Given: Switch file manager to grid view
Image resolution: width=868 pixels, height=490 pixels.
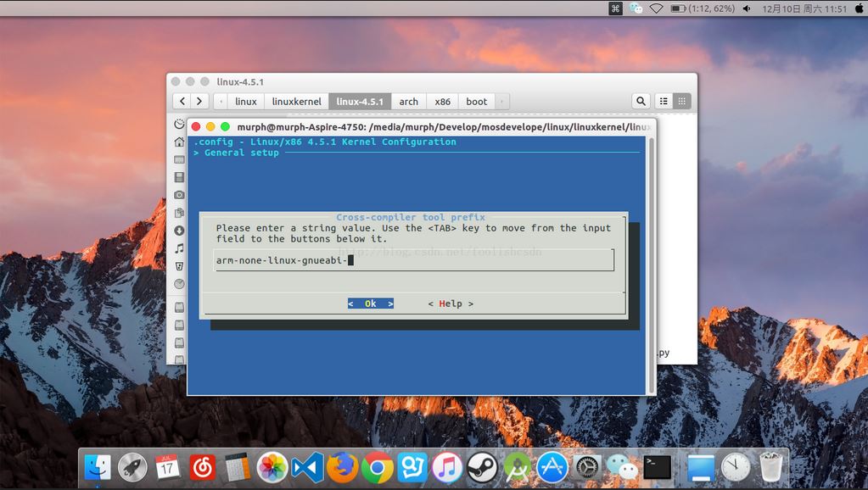Looking at the screenshot, I should point(682,101).
